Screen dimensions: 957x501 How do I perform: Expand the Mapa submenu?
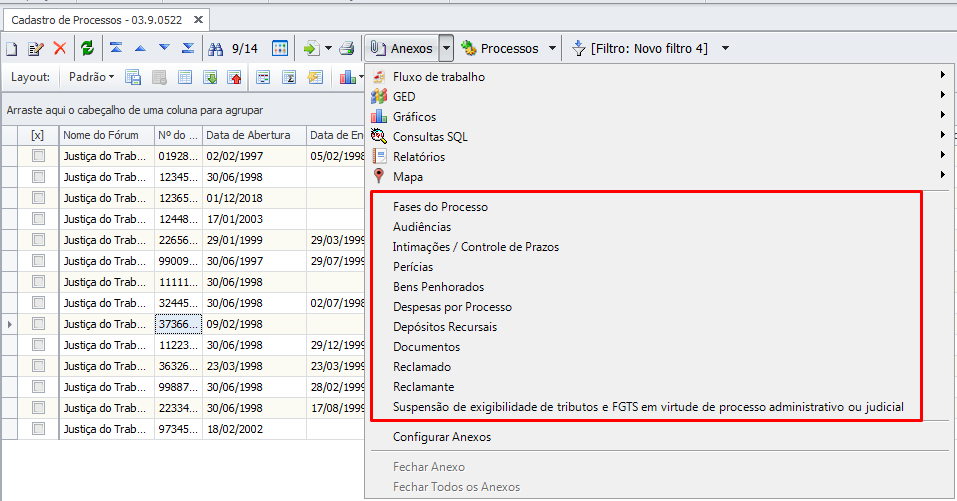click(943, 175)
